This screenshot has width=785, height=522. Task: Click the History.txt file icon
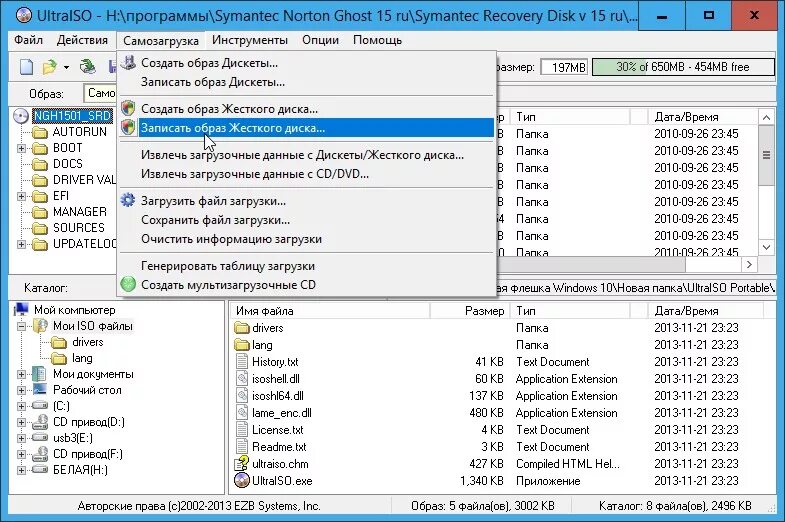[242, 361]
